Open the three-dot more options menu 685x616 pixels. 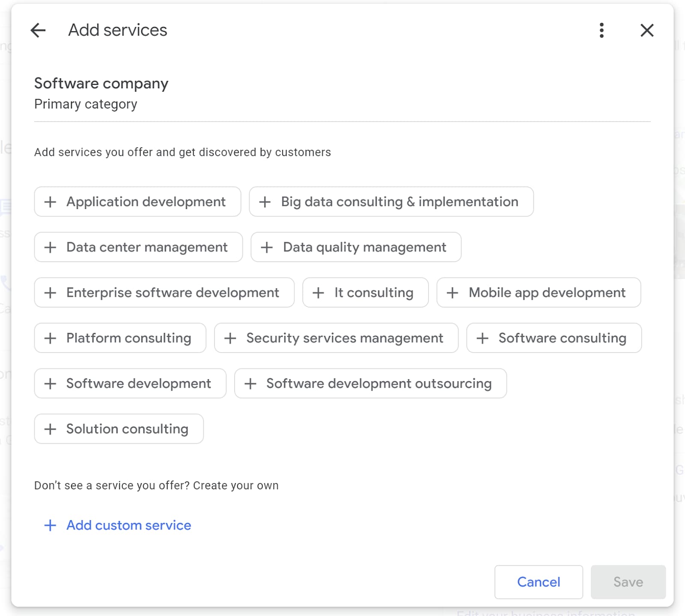(x=602, y=30)
